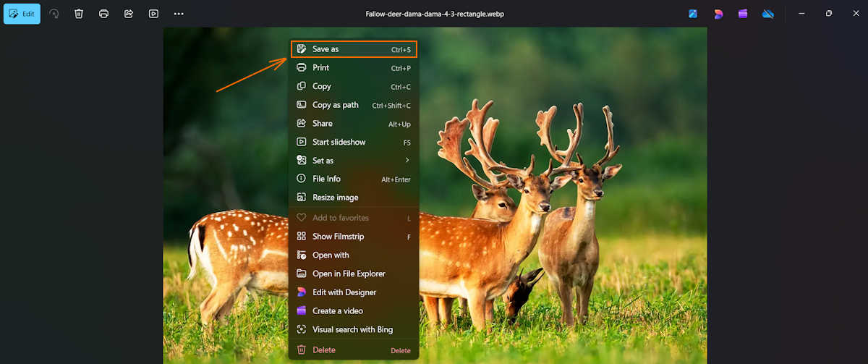This screenshot has width=868, height=364.
Task: Close the Photos window
Action: 855,13
